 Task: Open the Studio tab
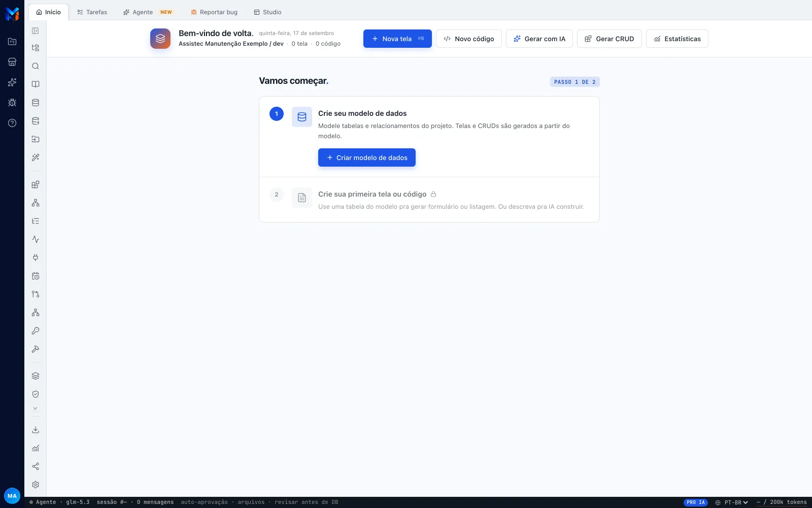(267, 12)
